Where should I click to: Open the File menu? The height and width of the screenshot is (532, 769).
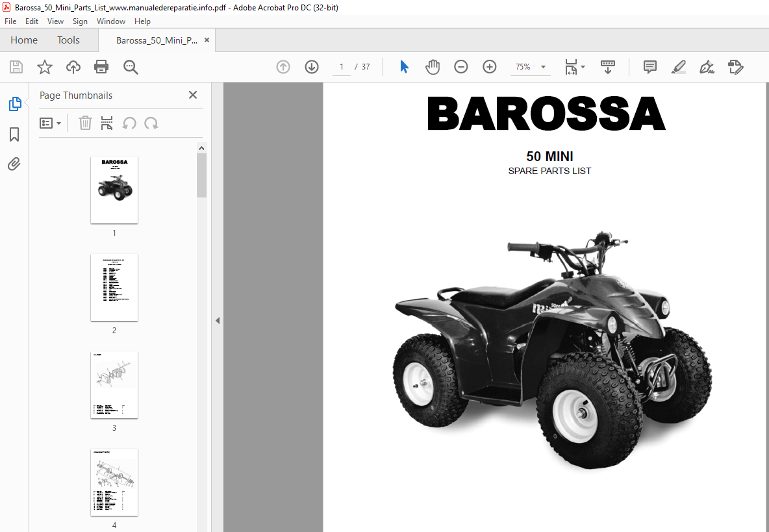click(10, 21)
